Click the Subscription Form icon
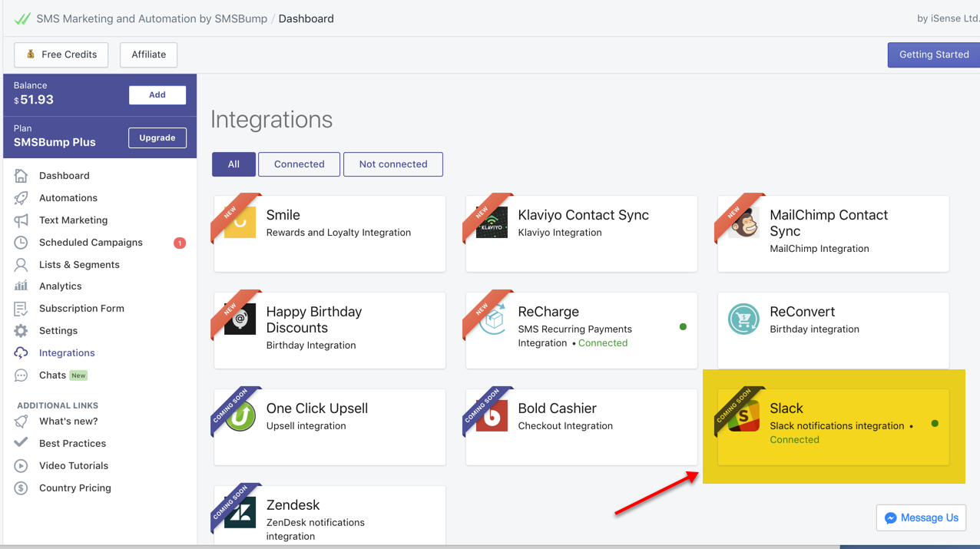980x549 pixels. [x=21, y=309]
